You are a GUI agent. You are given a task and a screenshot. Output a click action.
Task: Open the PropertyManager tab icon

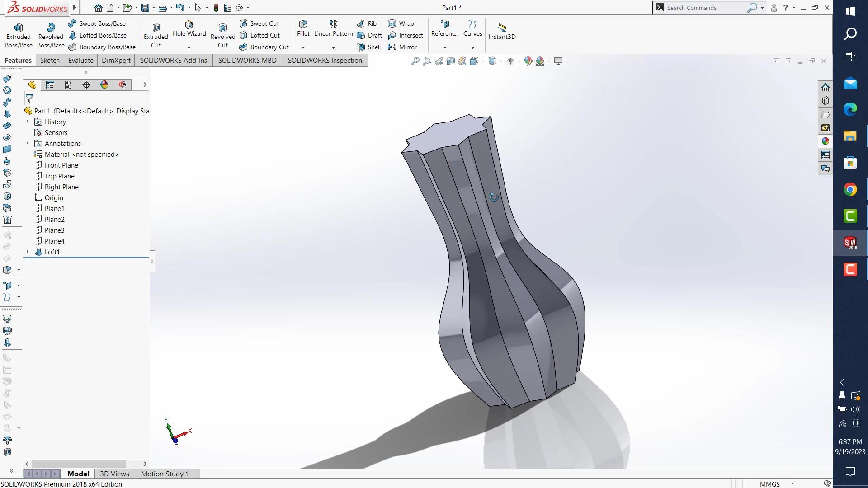(50, 85)
